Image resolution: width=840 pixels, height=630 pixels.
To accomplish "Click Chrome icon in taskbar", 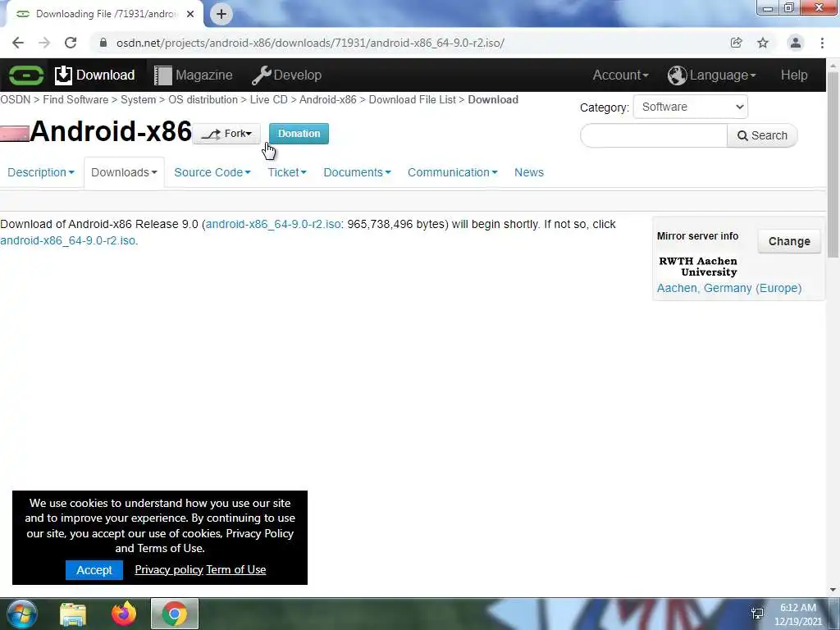I will coord(175,614).
